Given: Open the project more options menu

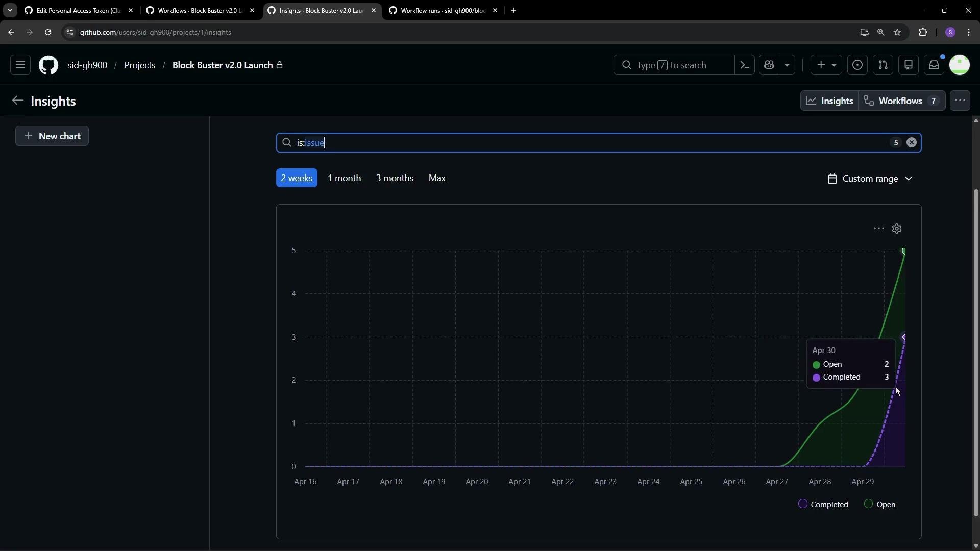Looking at the screenshot, I should (960, 101).
